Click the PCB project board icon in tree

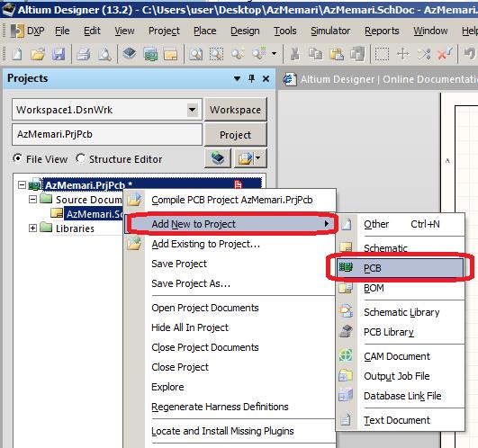[x=35, y=184]
